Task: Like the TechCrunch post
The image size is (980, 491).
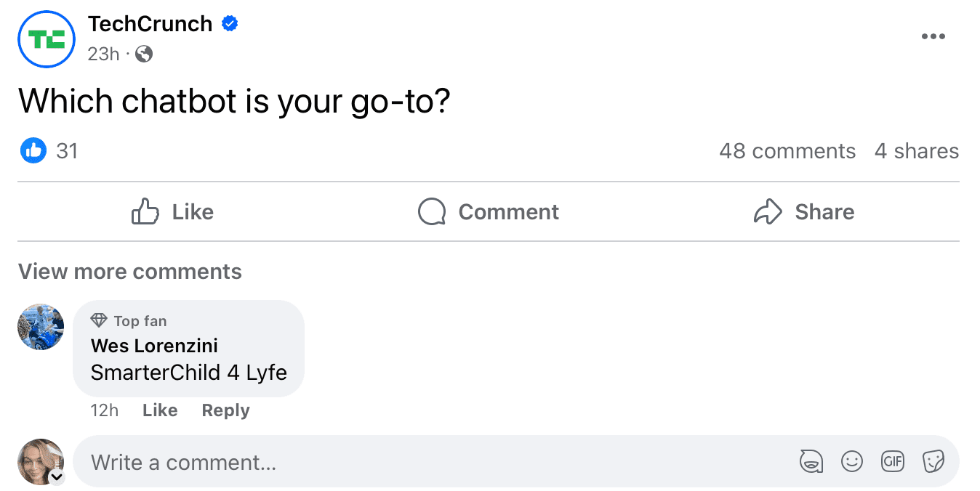Action: (172, 211)
